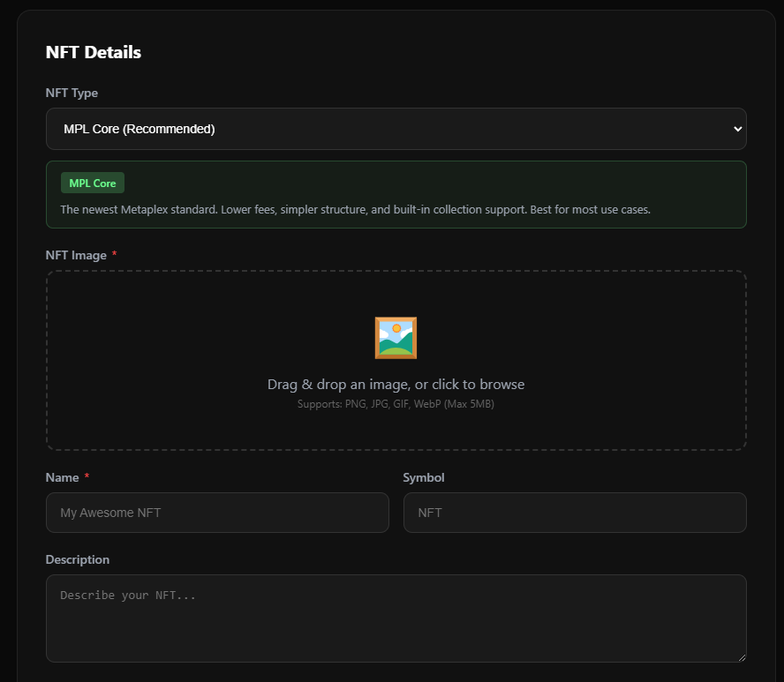Click 'Drag & drop an image' browse text

[396, 385]
